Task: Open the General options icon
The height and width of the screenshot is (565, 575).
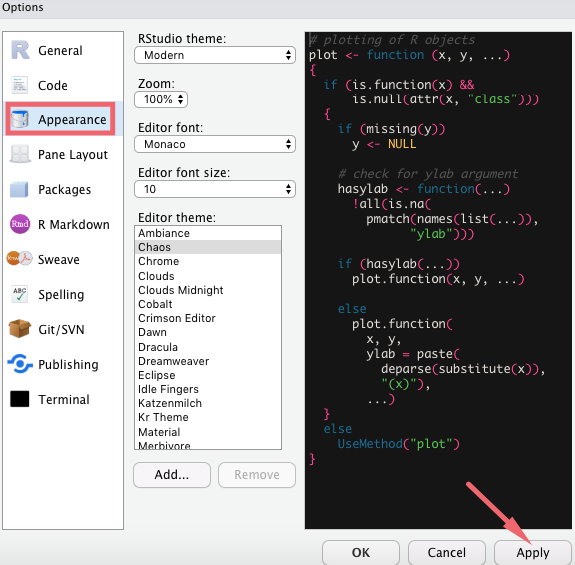Action: pos(20,50)
